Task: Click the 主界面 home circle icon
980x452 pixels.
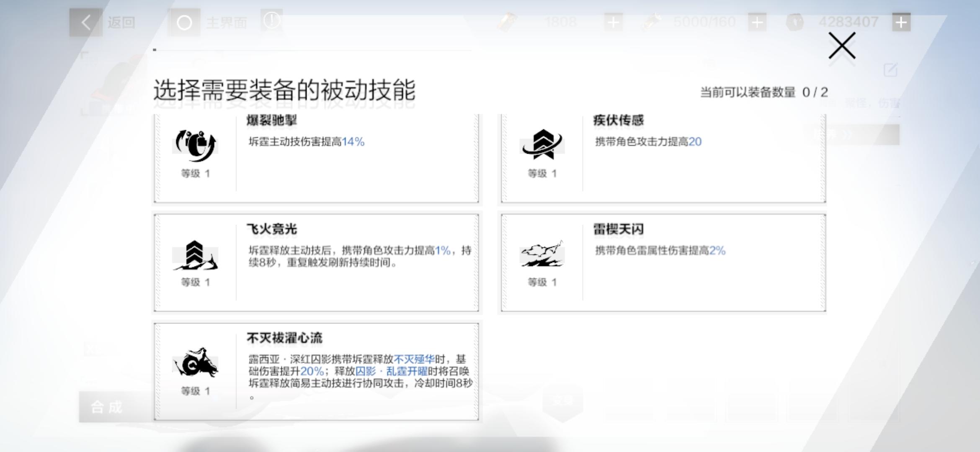Action: click(184, 23)
